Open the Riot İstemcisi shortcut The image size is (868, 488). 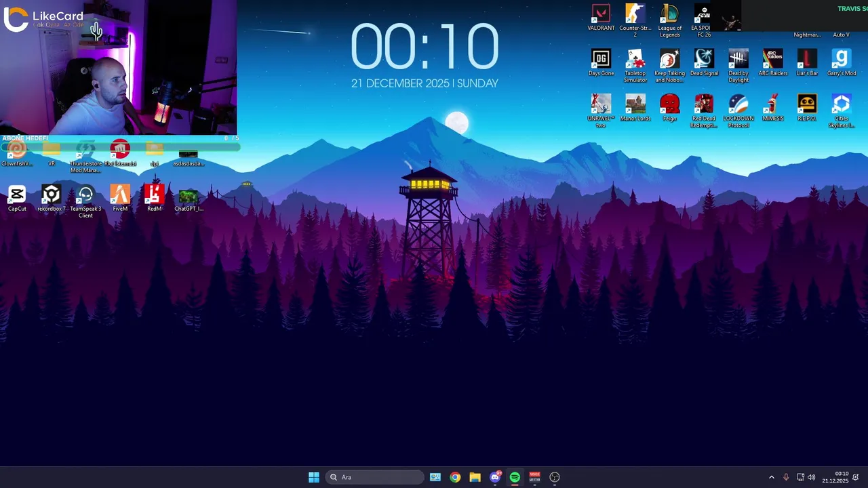120,154
